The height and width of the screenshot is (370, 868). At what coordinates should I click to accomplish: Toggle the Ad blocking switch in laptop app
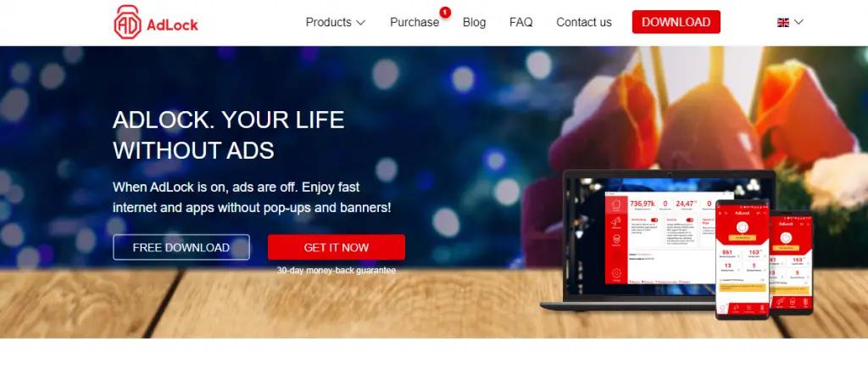[654, 220]
